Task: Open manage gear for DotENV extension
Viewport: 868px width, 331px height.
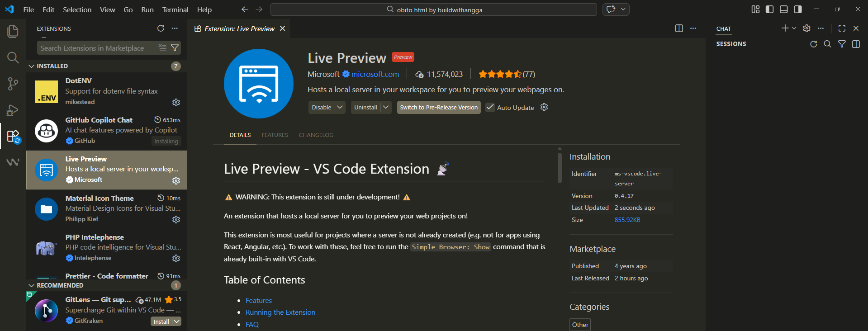Action: (x=176, y=102)
